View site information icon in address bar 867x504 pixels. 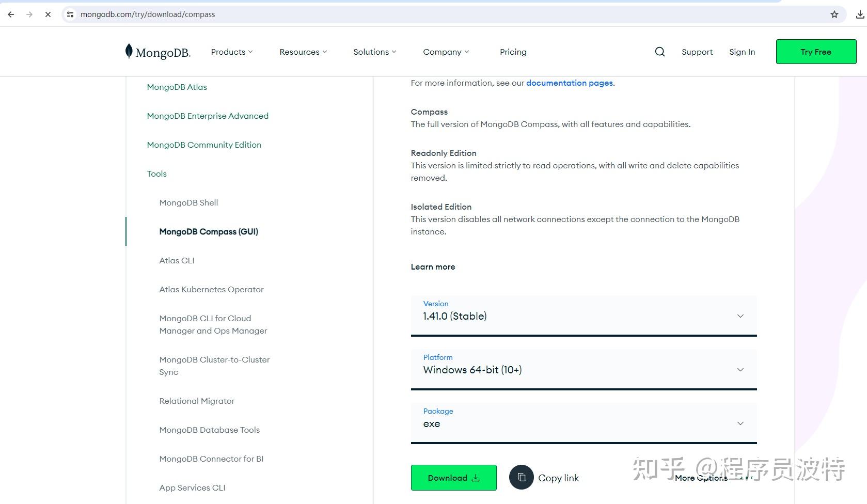[70, 14]
